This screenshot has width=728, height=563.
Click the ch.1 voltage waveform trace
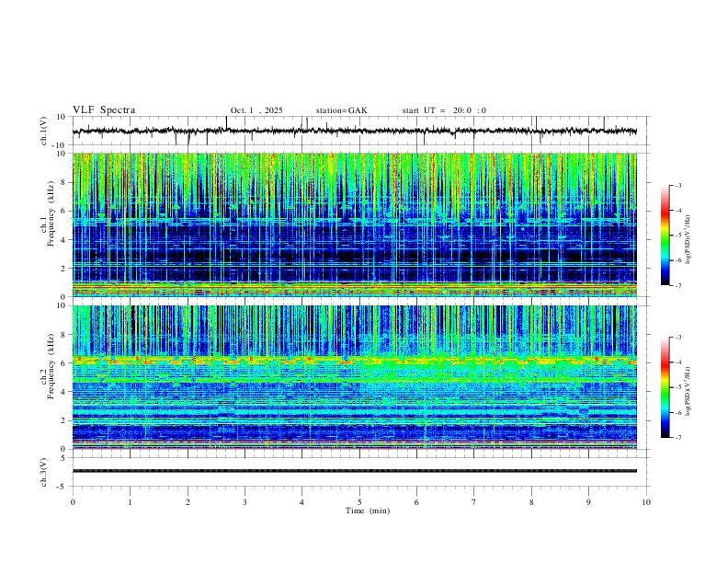coord(355,131)
